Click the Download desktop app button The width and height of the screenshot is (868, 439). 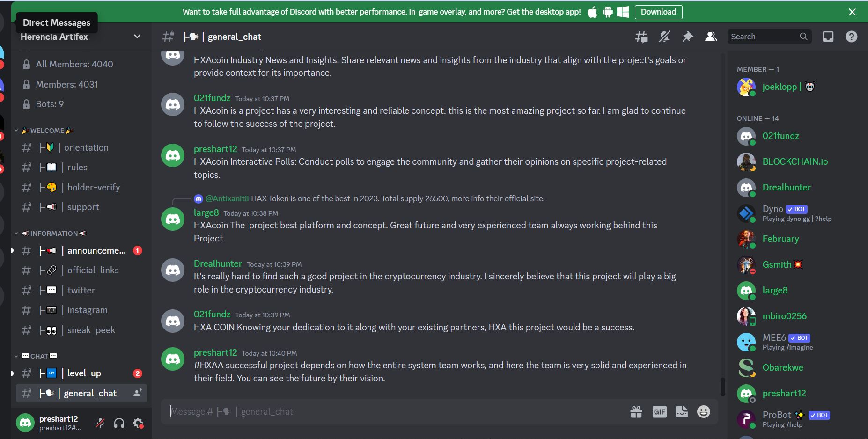pyautogui.click(x=658, y=12)
